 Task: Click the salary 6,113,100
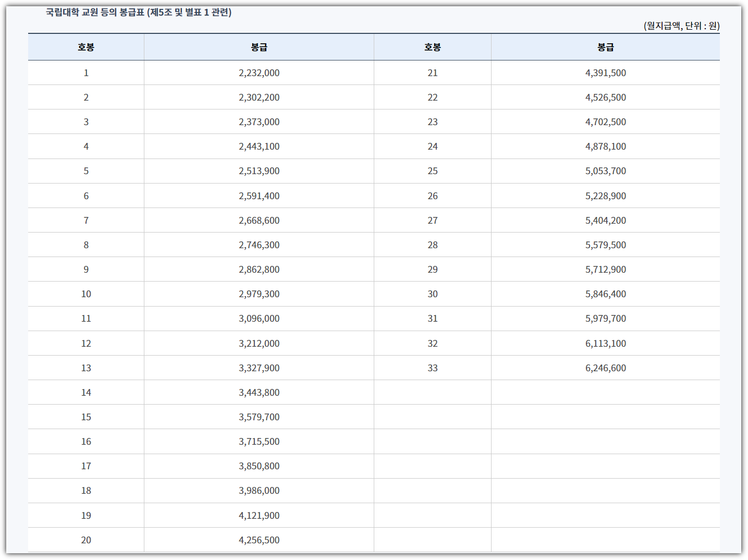click(x=606, y=344)
